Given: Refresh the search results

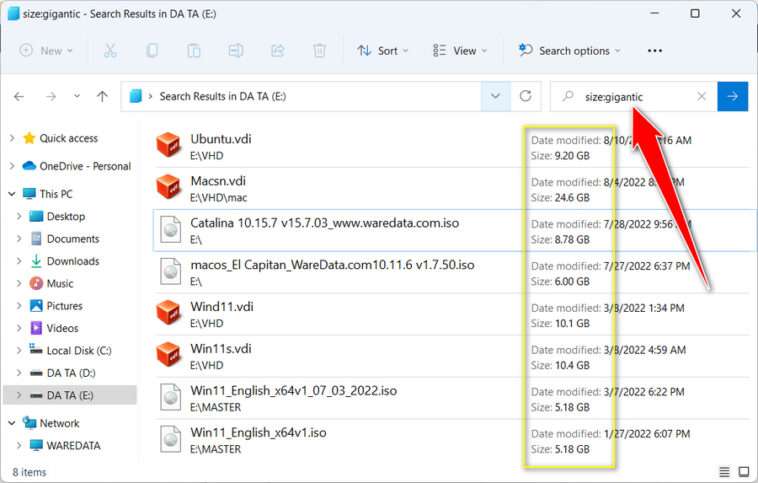Looking at the screenshot, I should (x=525, y=96).
